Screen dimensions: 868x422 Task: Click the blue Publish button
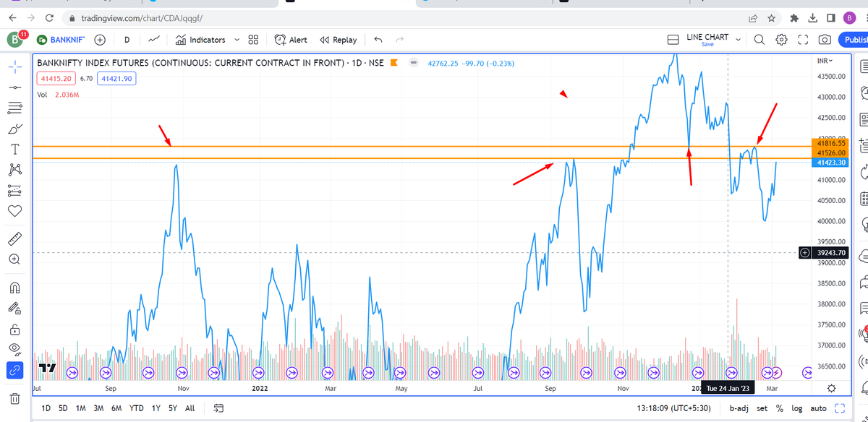(x=858, y=40)
